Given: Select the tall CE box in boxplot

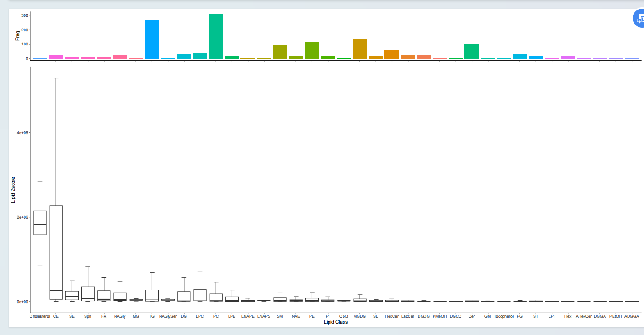Looking at the screenshot, I should 56,252.
